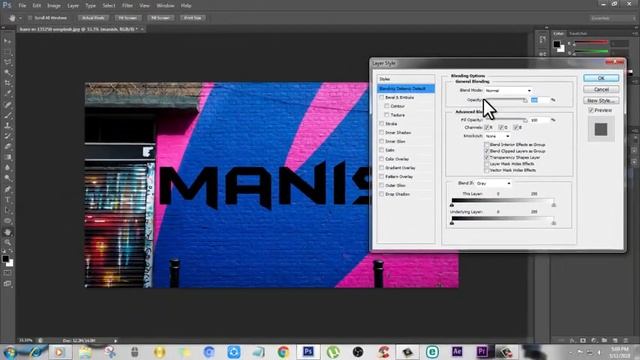The image size is (640, 360).
Task: Open the Filter menu
Action: click(x=127, y=6)
